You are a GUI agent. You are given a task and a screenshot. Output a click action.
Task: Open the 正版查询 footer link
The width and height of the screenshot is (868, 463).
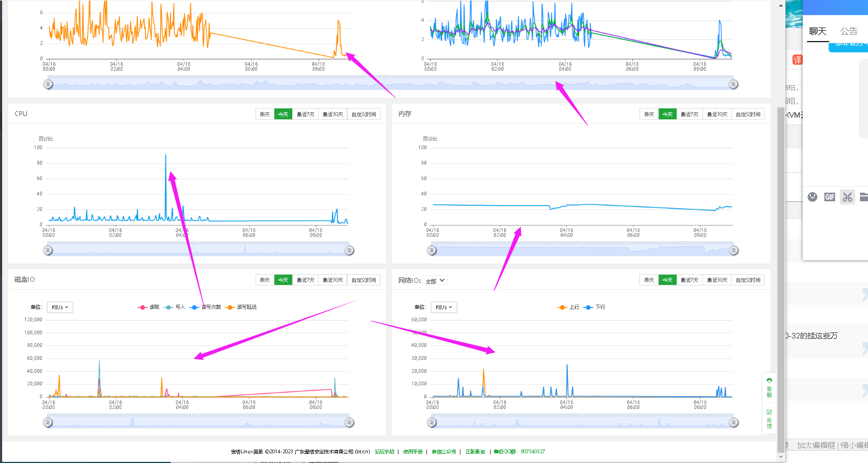(x=475, y=452)
